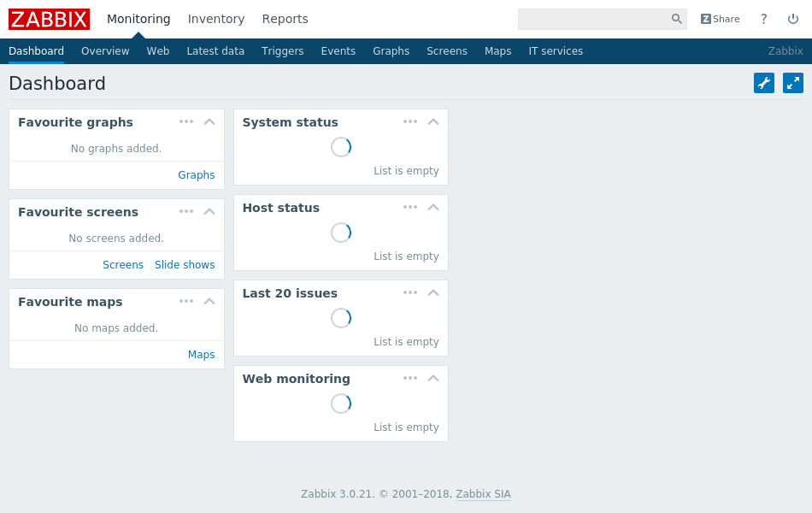
Task: Sign out using the power icon
Action: pyautogui.click(x=793, y=19)
